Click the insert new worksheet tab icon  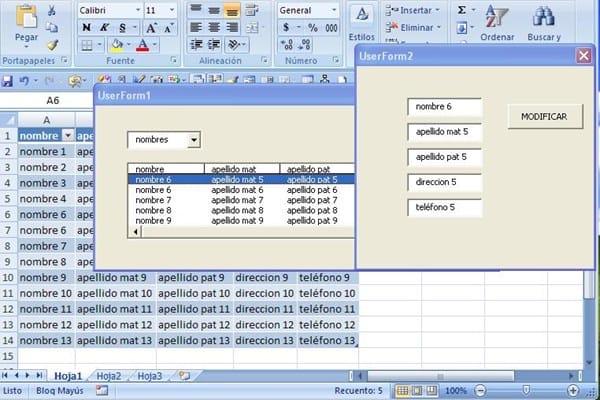[184, 376]
